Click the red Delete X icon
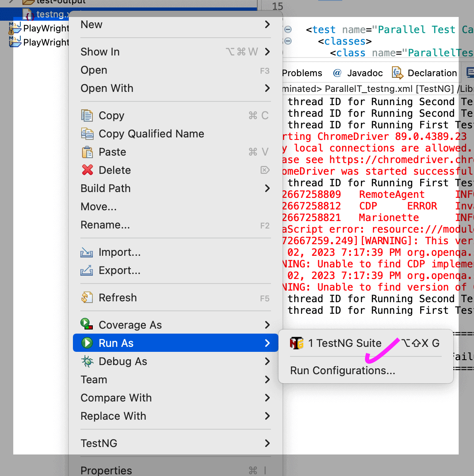Screen dimensions: 474x476 pyautogui.click(x=87, y=170)
